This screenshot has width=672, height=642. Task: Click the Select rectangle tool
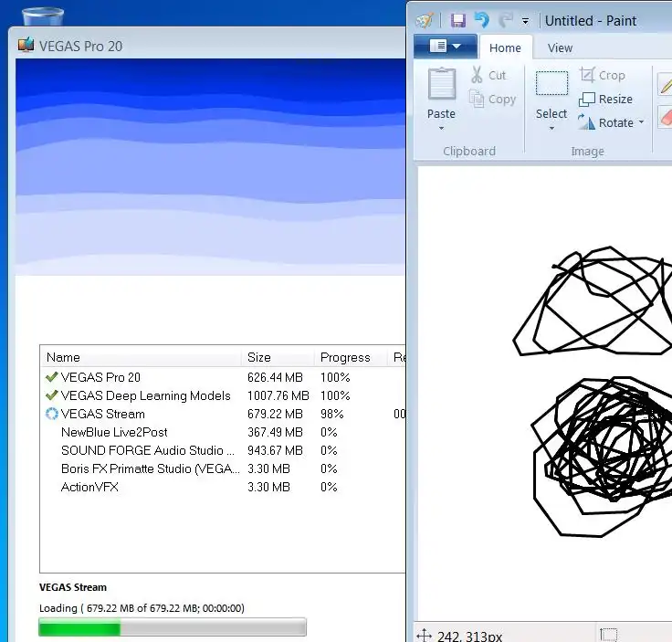(551, 83)
